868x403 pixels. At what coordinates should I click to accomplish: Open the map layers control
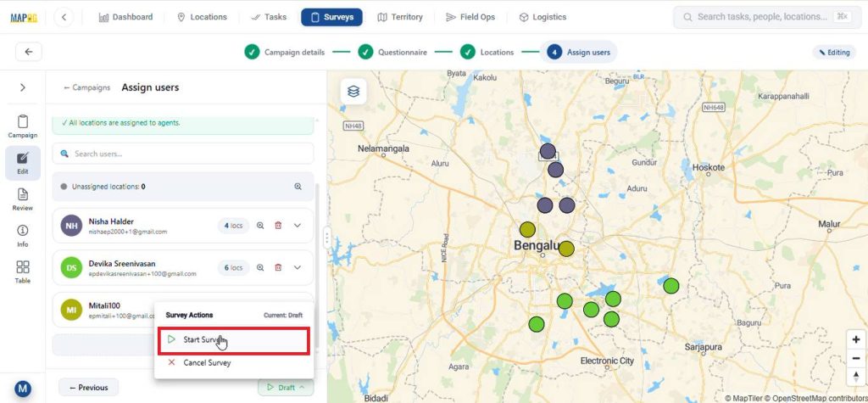pyautogui.click(x=353, y=91)
